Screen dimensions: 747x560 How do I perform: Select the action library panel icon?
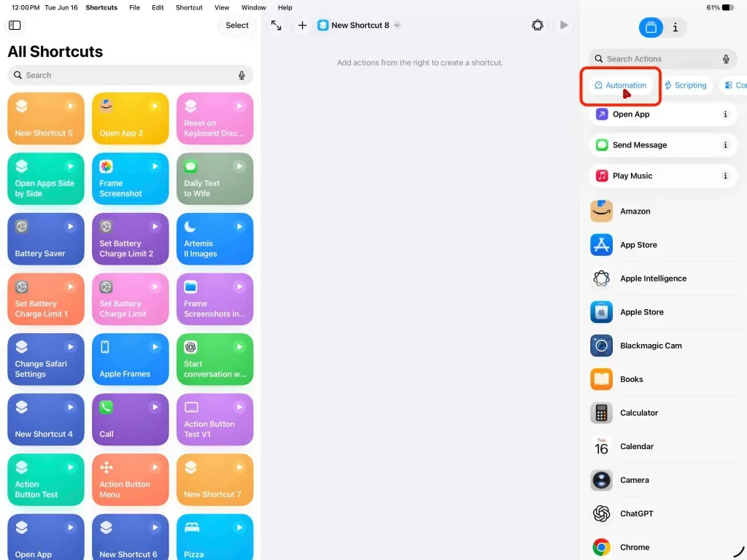click(651, 28)
